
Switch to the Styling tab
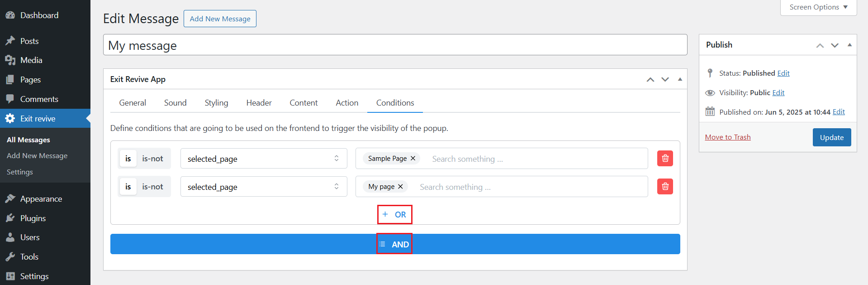coord(216,103)
